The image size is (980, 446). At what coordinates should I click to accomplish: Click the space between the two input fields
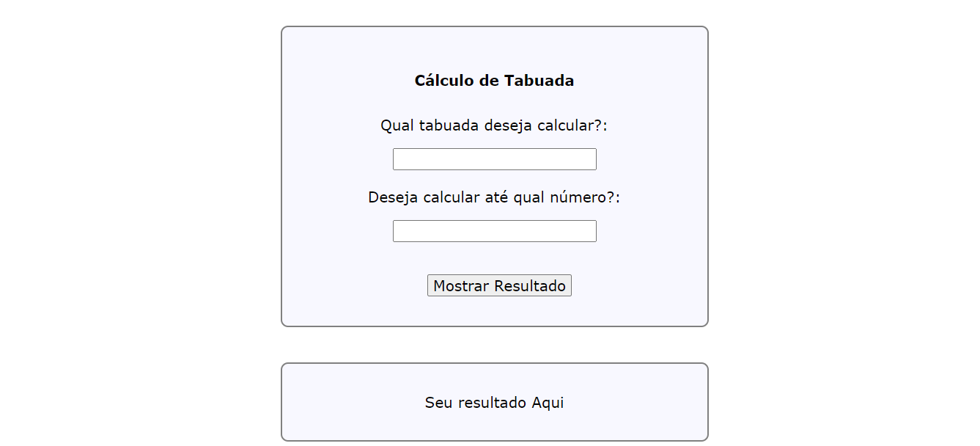(494, 178)
